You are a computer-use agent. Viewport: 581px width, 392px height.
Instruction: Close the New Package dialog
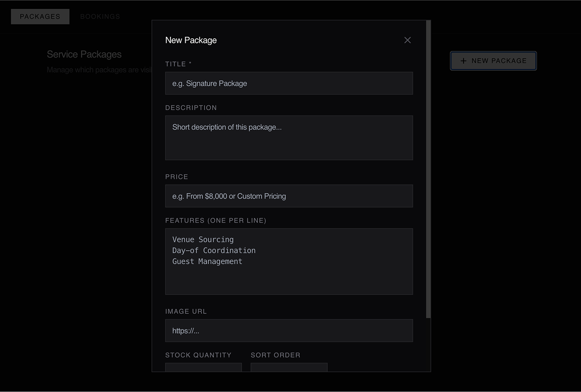pyautogui.click(x=408, y=40)
